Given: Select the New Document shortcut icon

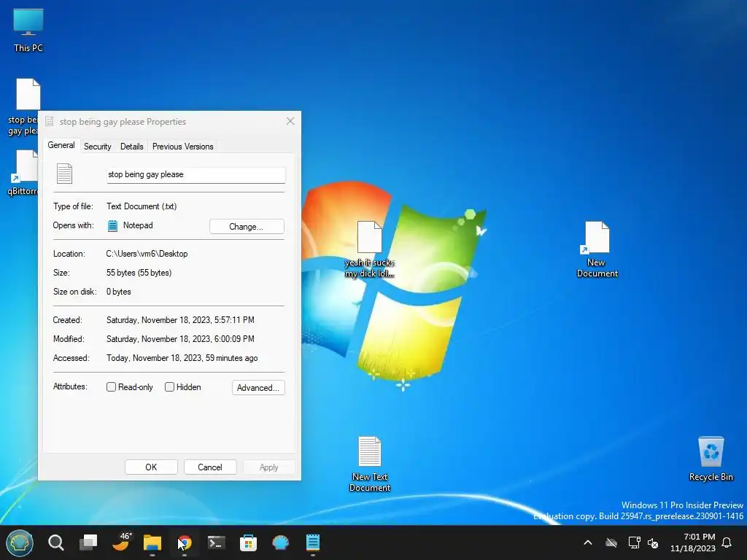Looking at the screenshot, I should (597, 249).
